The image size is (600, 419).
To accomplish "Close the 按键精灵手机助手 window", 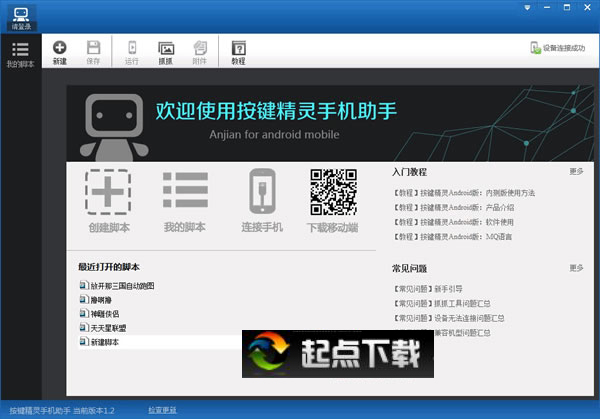I will pos(587,7).
